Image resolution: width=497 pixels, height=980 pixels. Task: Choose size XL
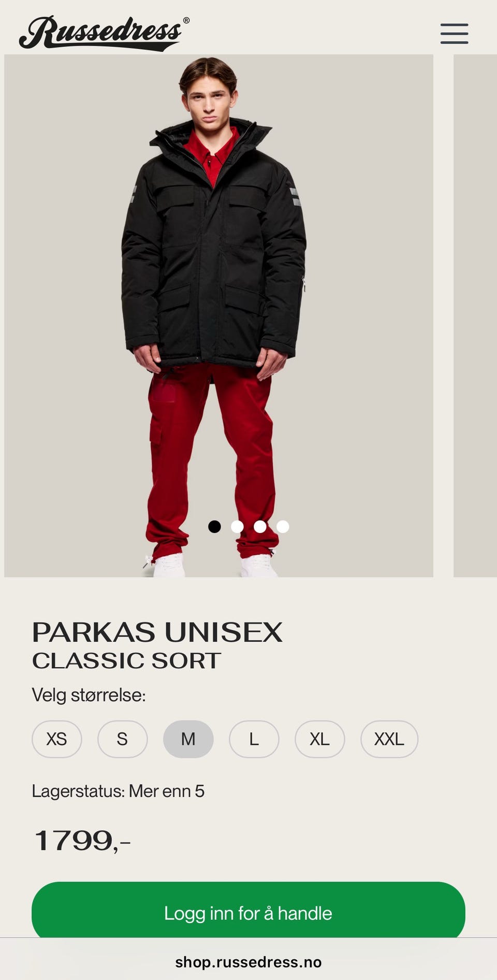pyautogui.click(x=319, y=739)
